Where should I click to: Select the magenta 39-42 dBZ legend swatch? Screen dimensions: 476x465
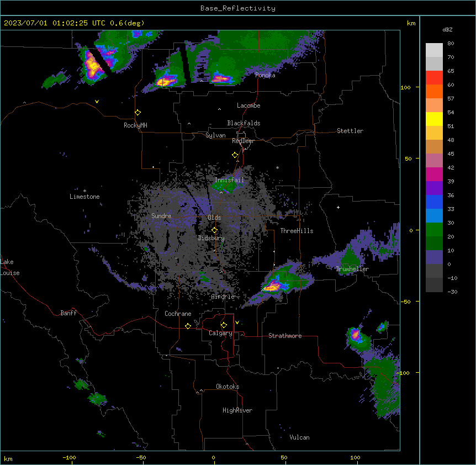tap(434, 174)
